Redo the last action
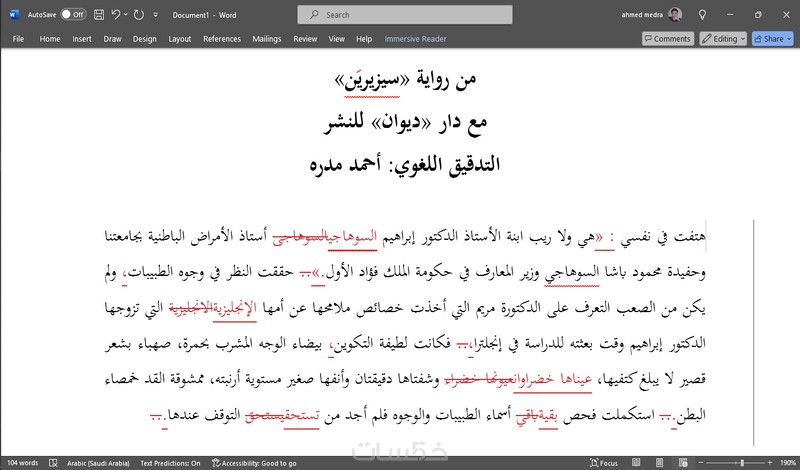The width and height of the screenshot is (800, 470). [138, 15]
